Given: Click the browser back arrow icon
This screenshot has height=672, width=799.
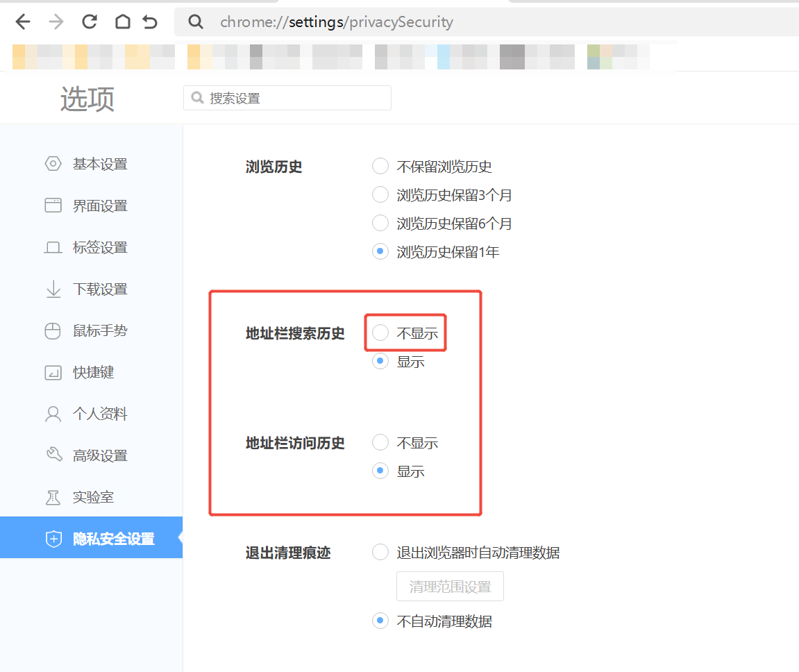Looking at the screenshot, I should click(23, 22).
